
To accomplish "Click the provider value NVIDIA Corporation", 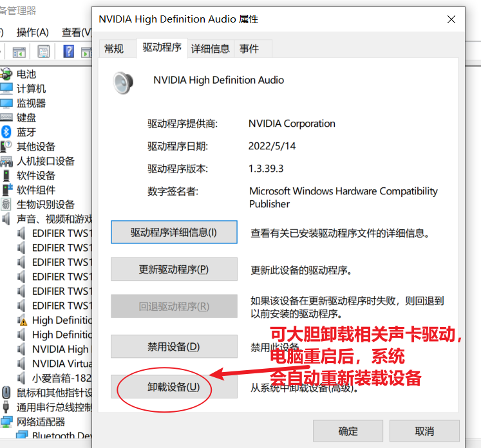I will tap(292, 124).
